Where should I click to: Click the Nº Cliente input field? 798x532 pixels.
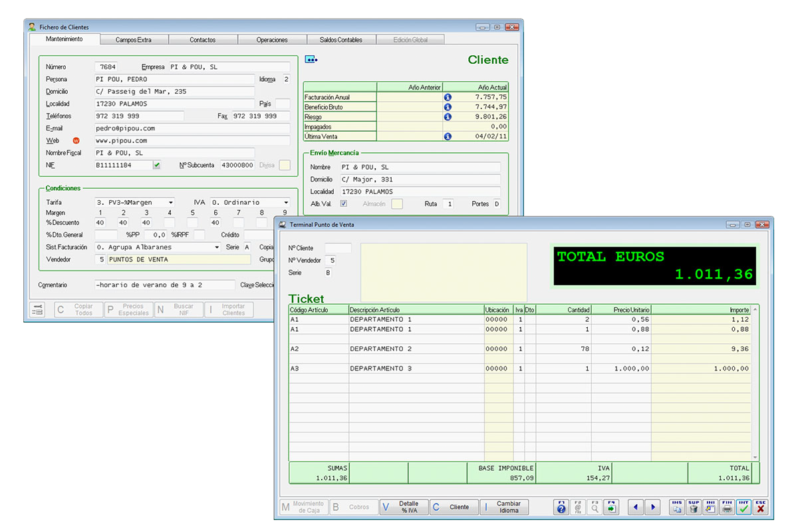pyautogui.click(x=338, y=248)
